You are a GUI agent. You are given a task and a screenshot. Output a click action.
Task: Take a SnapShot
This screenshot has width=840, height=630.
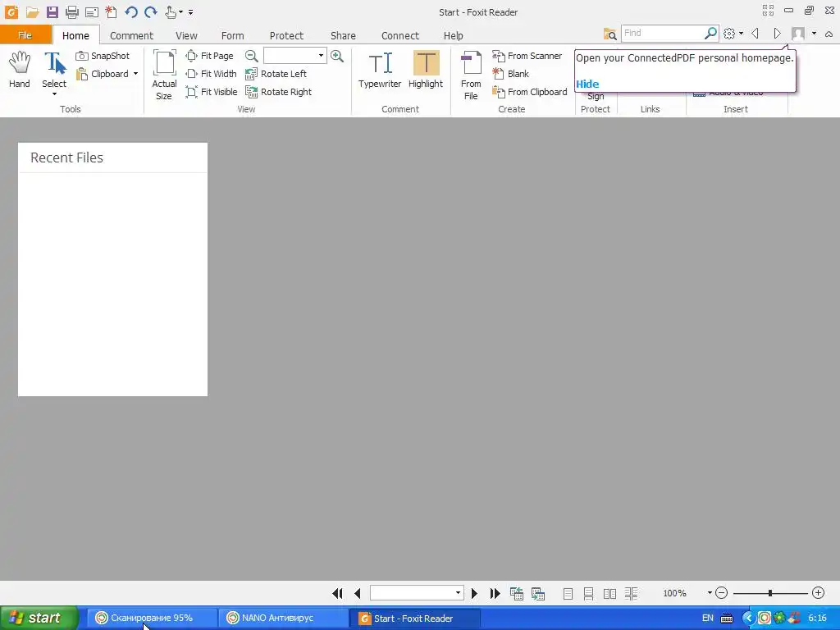pyautogui.click(x=103, y=56)
